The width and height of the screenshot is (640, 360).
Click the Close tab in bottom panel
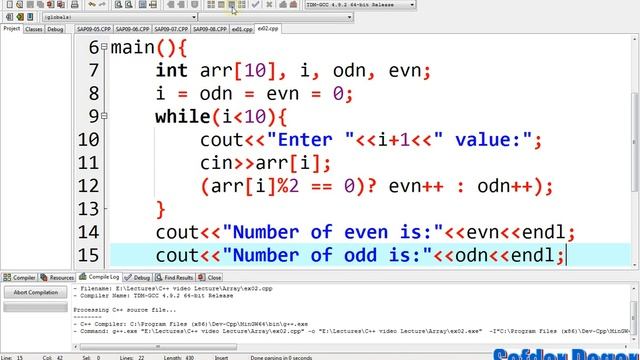point(210,278)
